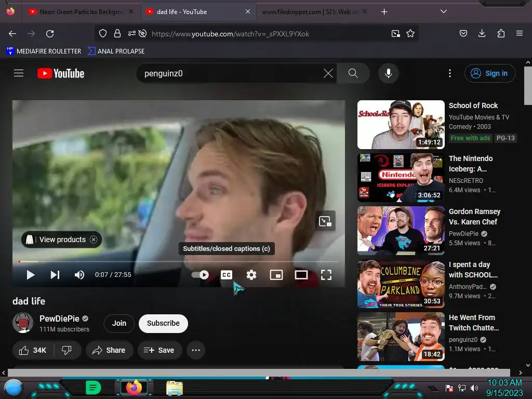Screen dimensions: 532x399
Task: Open Gordon Ramsey Vs. Karen Chef video
Action: tap(474, 217)
